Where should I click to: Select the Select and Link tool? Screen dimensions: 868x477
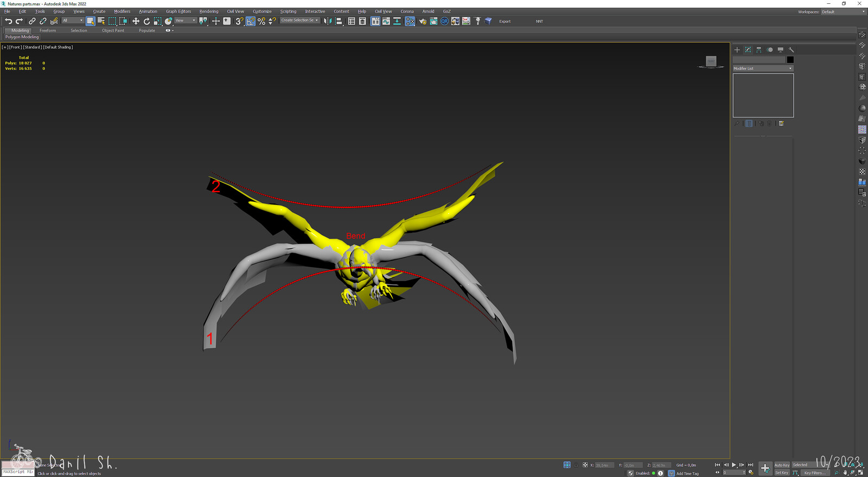tap(32, 21)
